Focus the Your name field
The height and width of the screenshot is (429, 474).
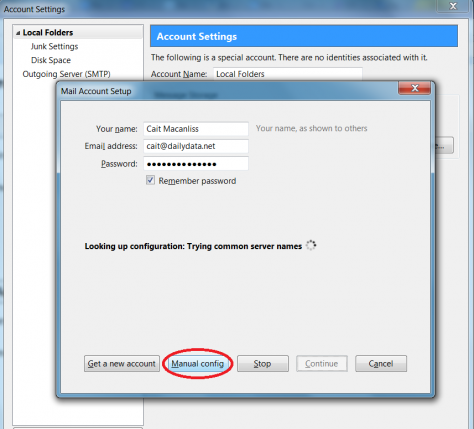196,129
